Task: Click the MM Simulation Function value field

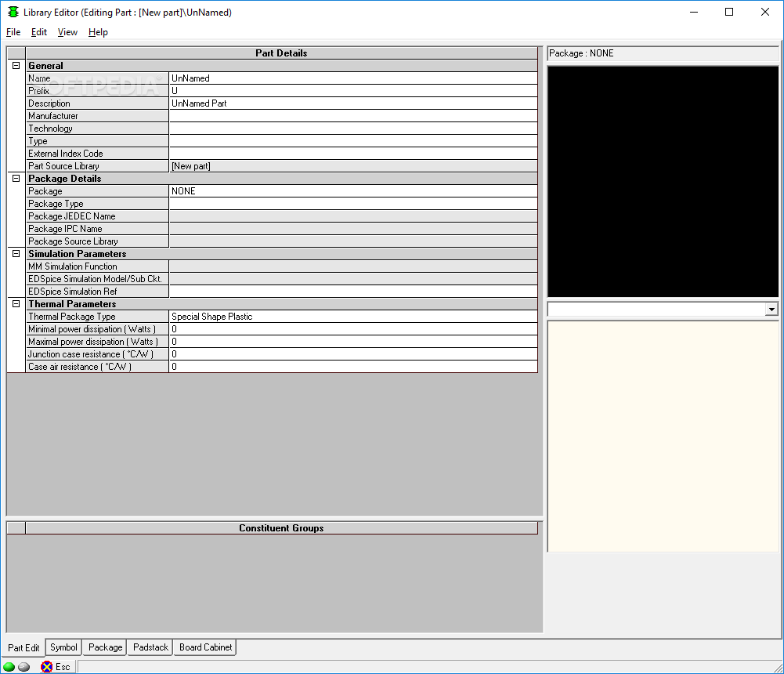Action: (x=353, y=266)
